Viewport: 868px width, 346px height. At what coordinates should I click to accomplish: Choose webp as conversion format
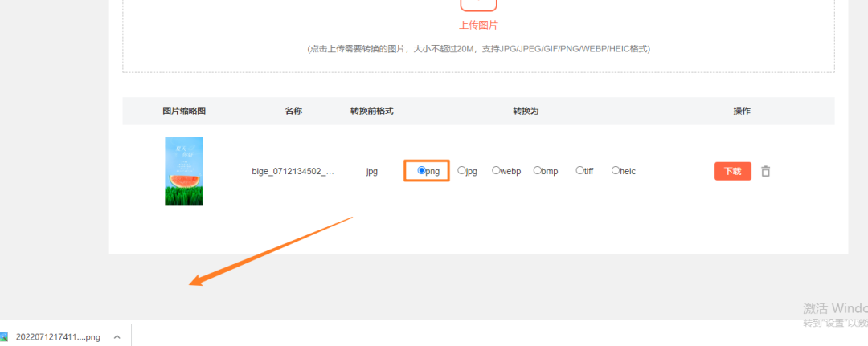pyautogui.click(x=496, y=171)
